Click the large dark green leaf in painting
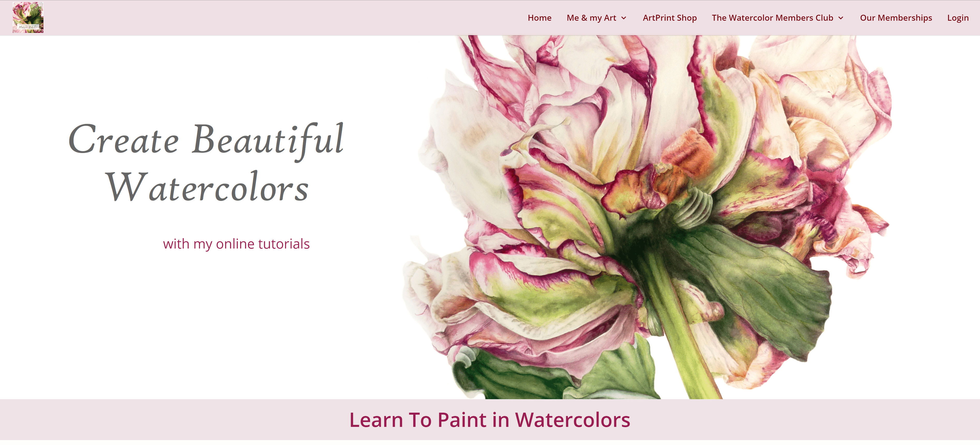 [x=757, y=289]
